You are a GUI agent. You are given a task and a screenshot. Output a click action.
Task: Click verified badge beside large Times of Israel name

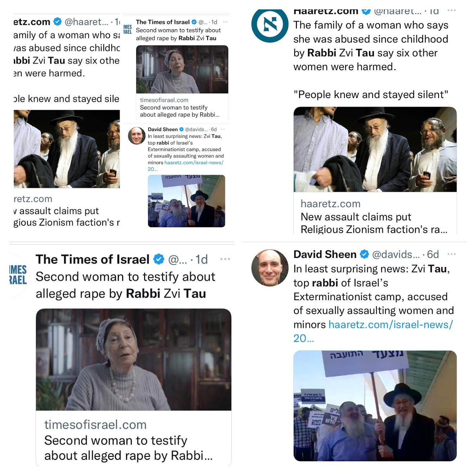click(159, 259)
